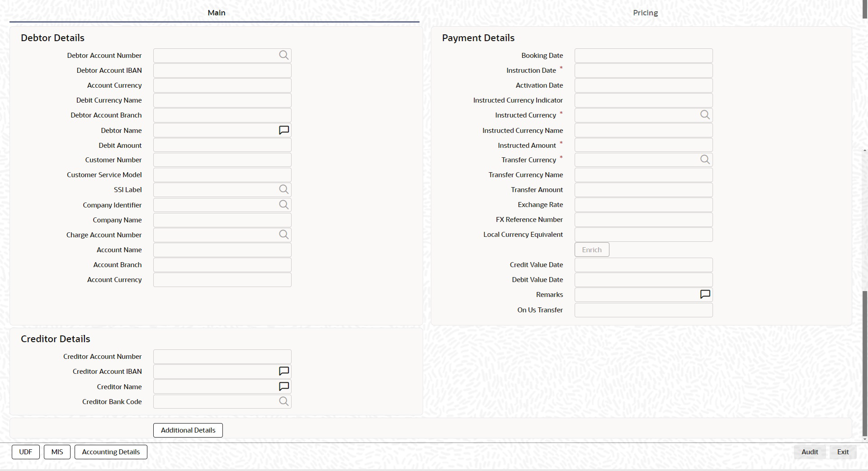Open the Debtor Name comment popup icon
Image resolution: width=868 pixels, height=471 pixels.
pyautogui.click(x=284, y=130)
